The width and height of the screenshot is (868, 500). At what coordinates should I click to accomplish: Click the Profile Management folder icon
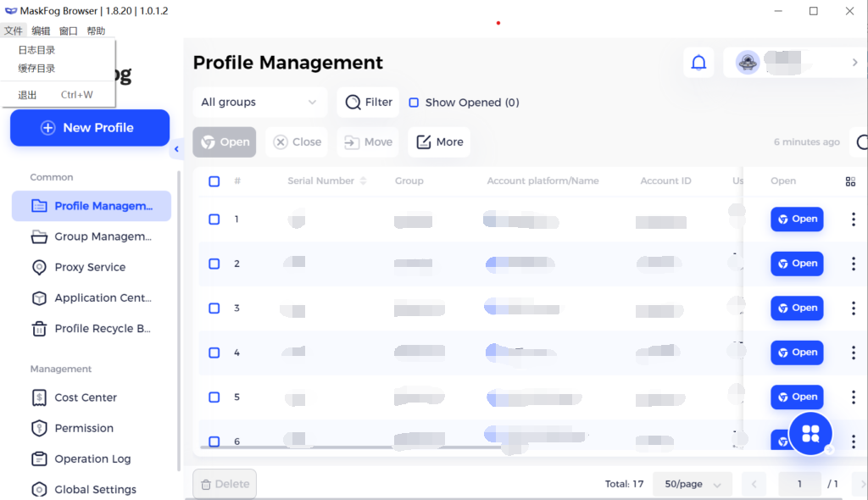tap(39, 206)
